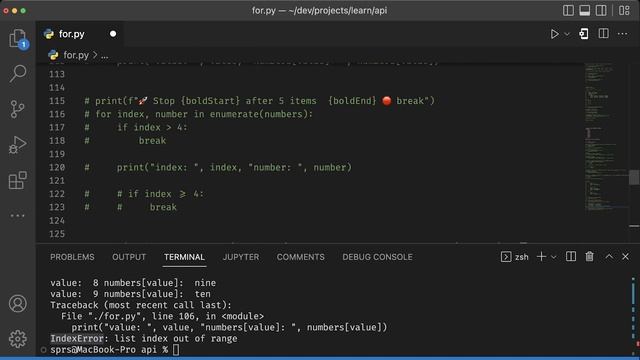The height and width of the screenshot is (360, 640).
Task: Click the print statement on line 120
Action: pyautogui.click(x=234, y=167)
